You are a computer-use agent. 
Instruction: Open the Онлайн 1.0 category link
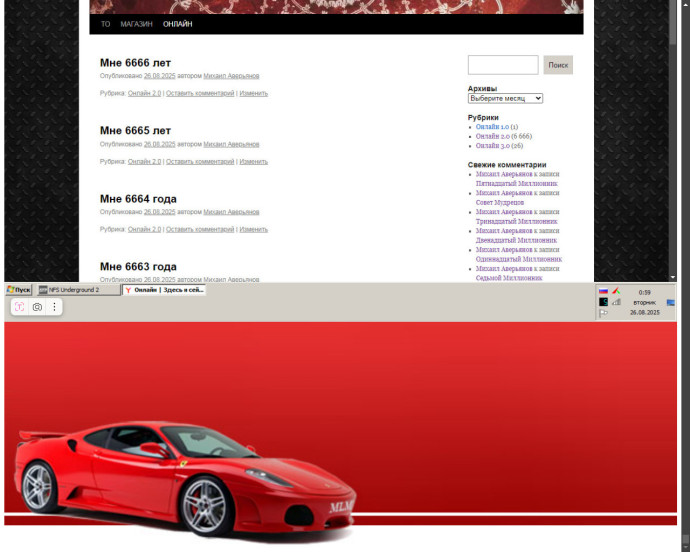pos(492,127)
